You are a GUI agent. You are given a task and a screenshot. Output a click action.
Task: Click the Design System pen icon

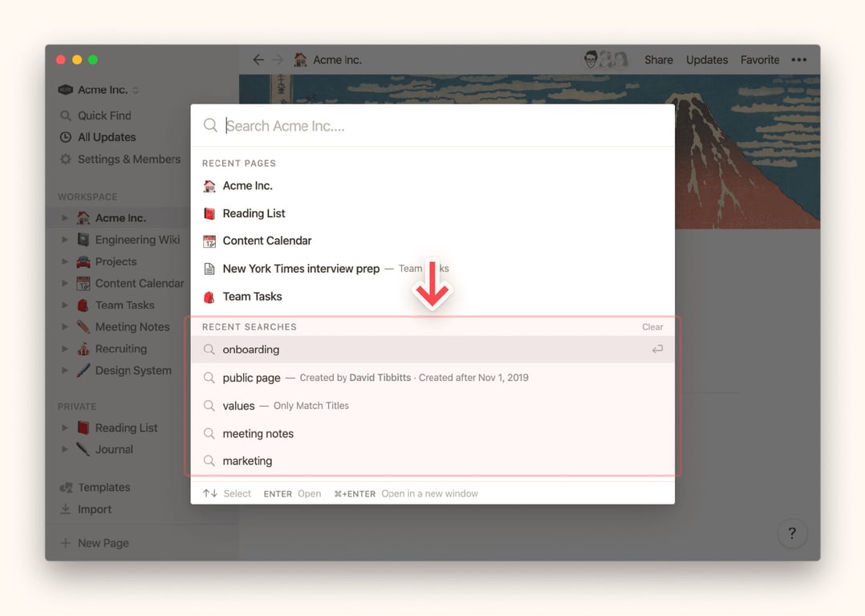pyautogui.click(x=83, y=371)
